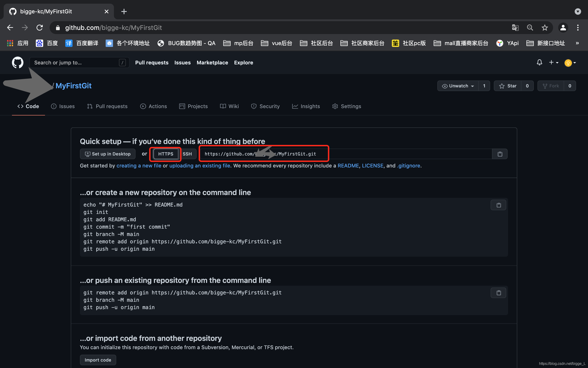The height and width of the screenshot is (368, 588).
Task: Expand the 社区商家后台 bookmark folder
Action: (362, 43)
